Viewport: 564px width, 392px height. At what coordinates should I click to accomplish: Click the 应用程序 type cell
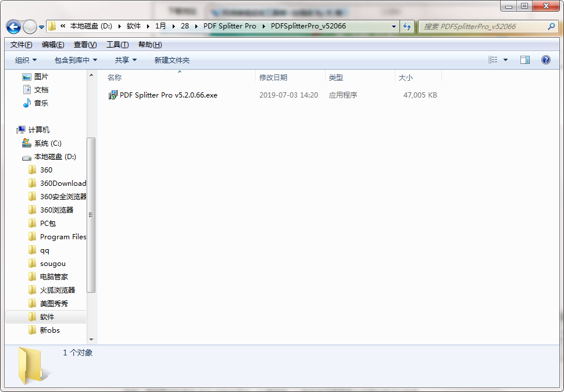[x=343, y=95]
